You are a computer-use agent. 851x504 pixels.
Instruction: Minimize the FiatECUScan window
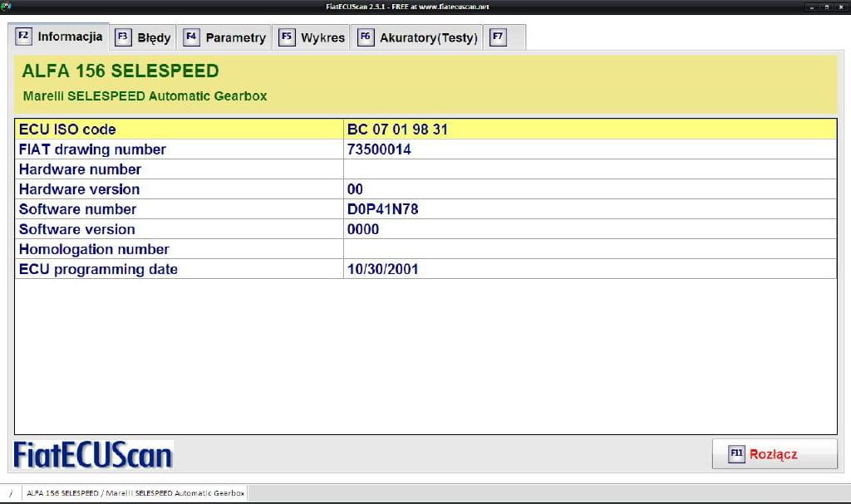(813, 7)
